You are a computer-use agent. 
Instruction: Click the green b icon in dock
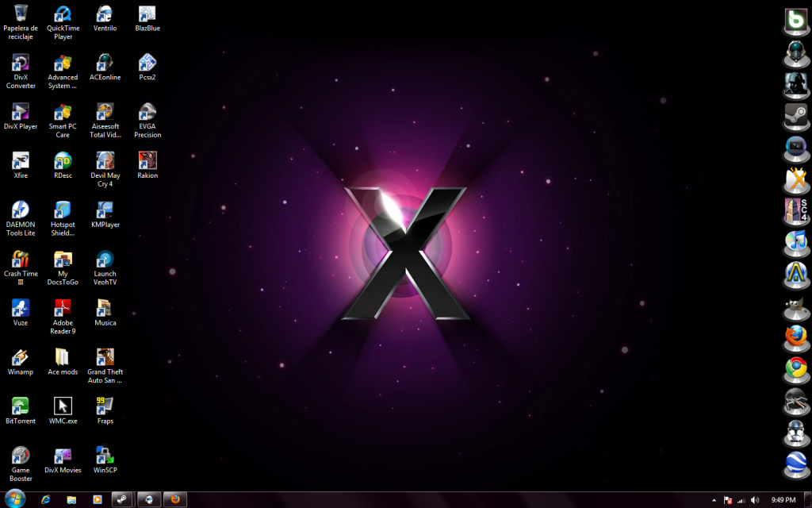pos(796,21)
